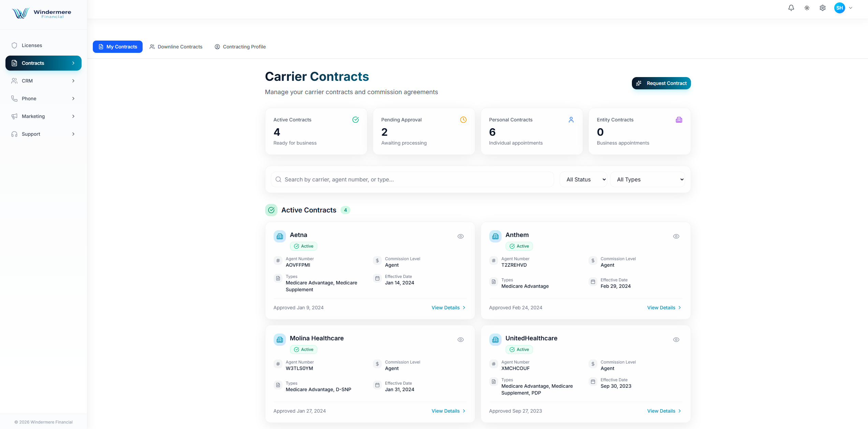Open the Contracting Profile tab

click(240, 47)
